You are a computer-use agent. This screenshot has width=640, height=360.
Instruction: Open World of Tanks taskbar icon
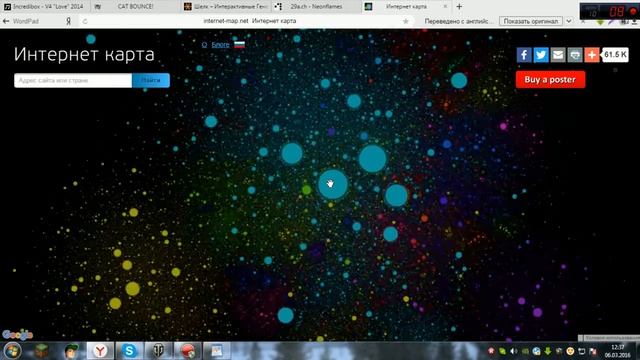click(x=158, y=351)
